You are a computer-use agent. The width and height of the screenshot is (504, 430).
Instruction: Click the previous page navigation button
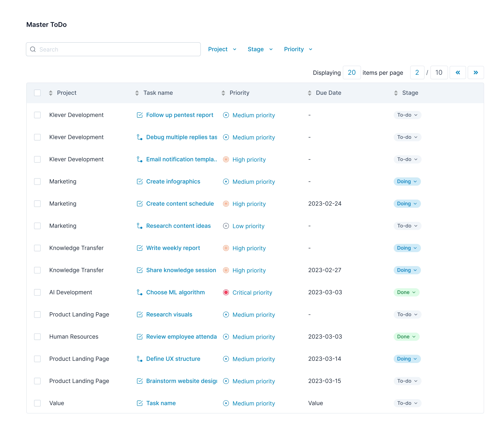(x=457, y=72)
